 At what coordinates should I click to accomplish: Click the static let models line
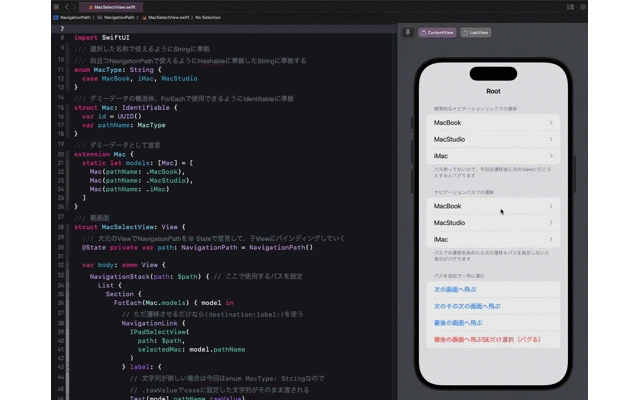138,163
